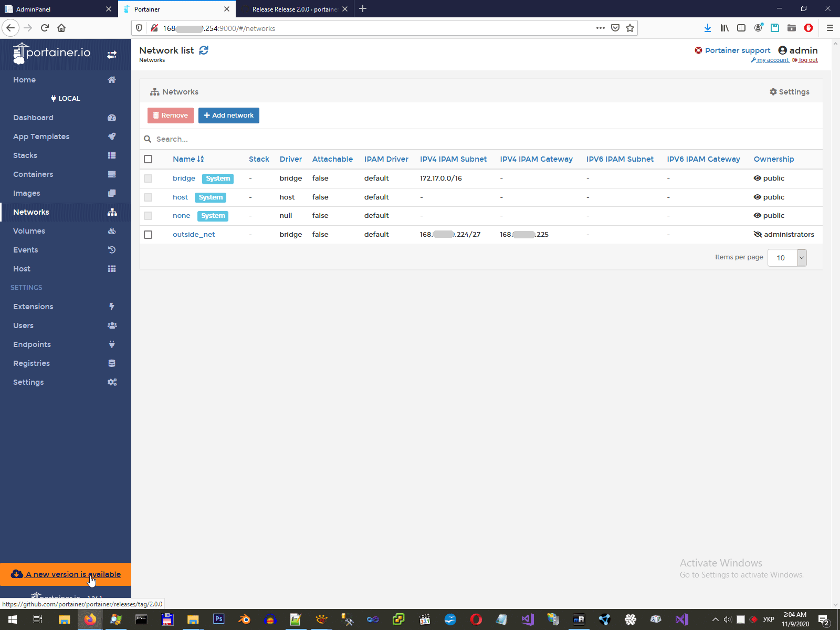Viewport: 840px width, 630px height.
Task: Focus the network Search field
Action: (481, 139)
